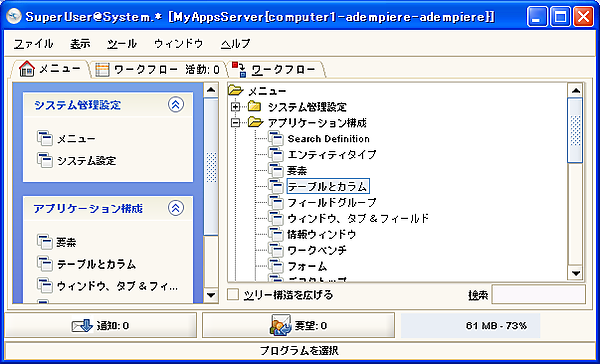
Task: Collapse the システム管理設定 panel with chevron button
Action: [176, 104]
